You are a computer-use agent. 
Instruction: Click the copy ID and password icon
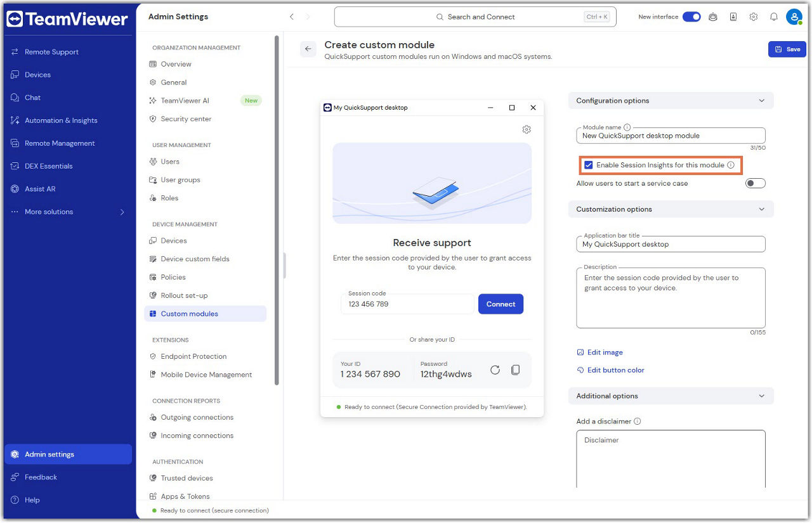(x=516, y=370)
